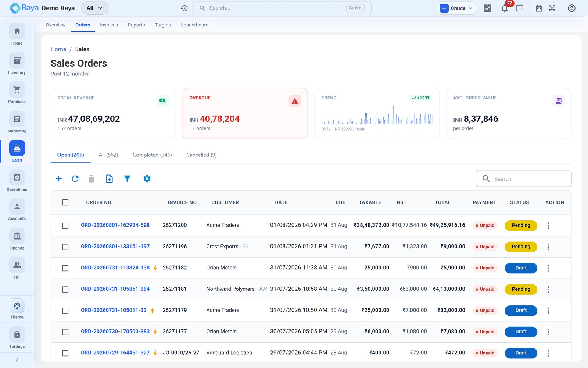The width and height of the screenshot is (588, 368).
Task: Show All (562) orders
Action: 108,155
